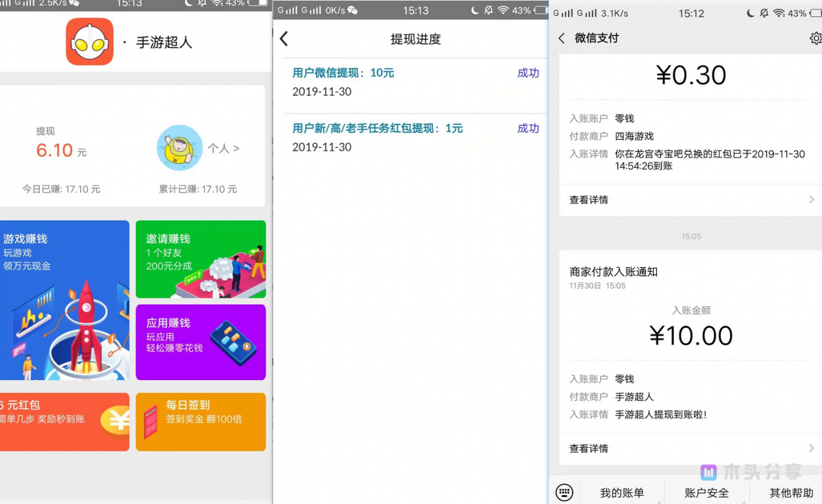Open the 应用赚钱 purple card

201,342
